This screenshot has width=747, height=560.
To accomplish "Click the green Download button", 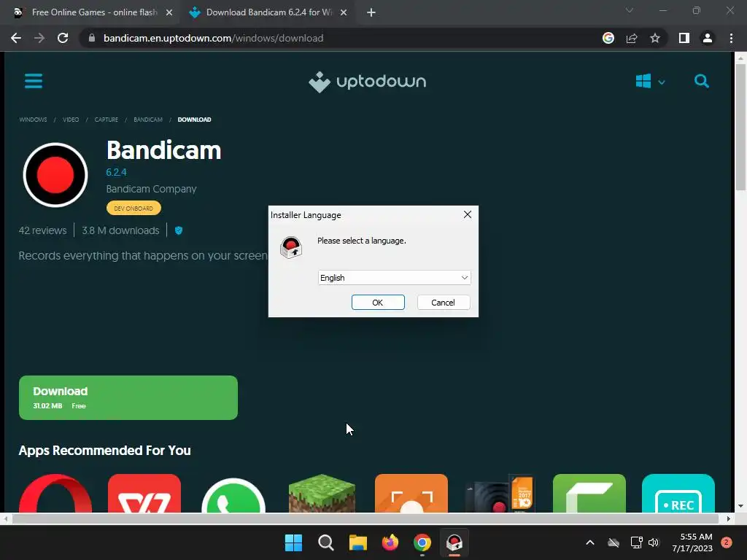I will click(128, 397).
